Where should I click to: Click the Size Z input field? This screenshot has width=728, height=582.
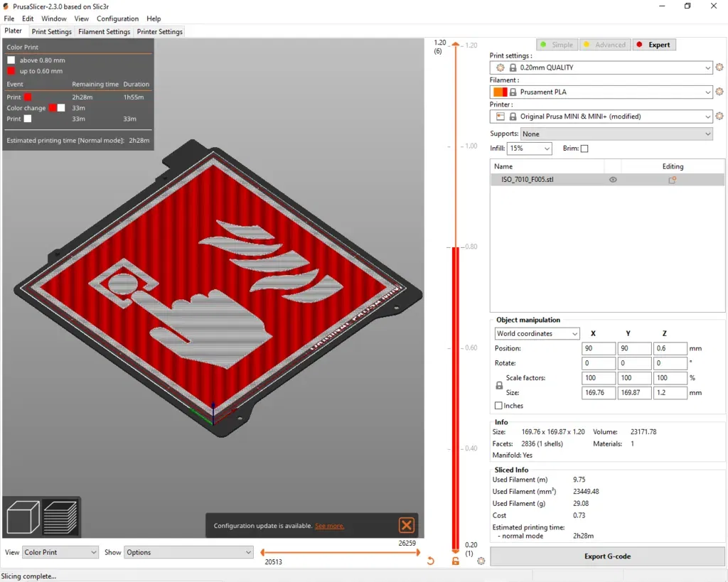point(670,393)
